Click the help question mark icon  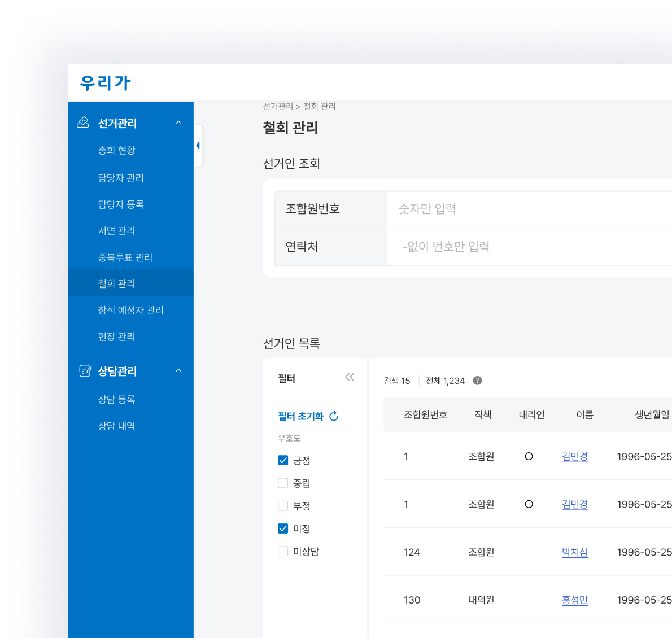477,381
